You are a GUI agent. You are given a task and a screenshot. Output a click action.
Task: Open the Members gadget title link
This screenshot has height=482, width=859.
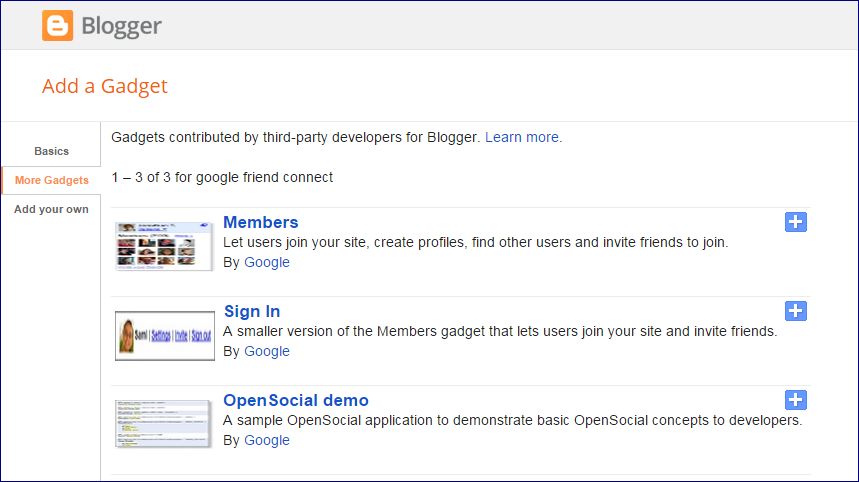pos(261,222)
